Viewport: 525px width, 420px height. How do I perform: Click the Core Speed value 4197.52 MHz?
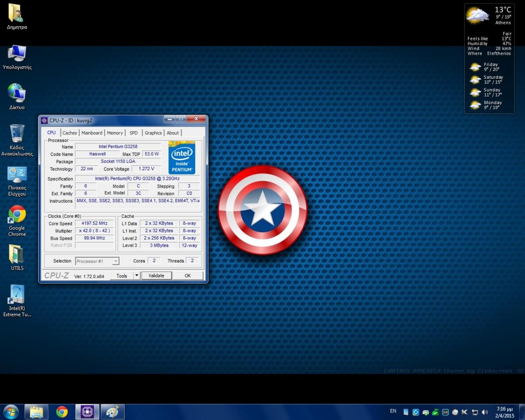[x=94, y=223]
